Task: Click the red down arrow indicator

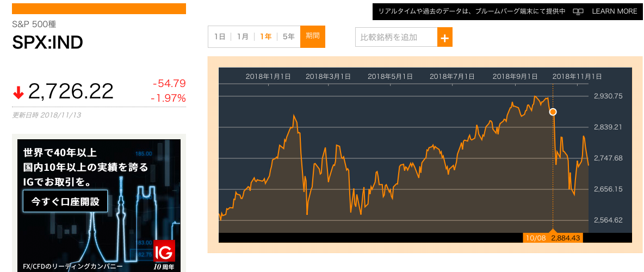Action: point(18,94)
